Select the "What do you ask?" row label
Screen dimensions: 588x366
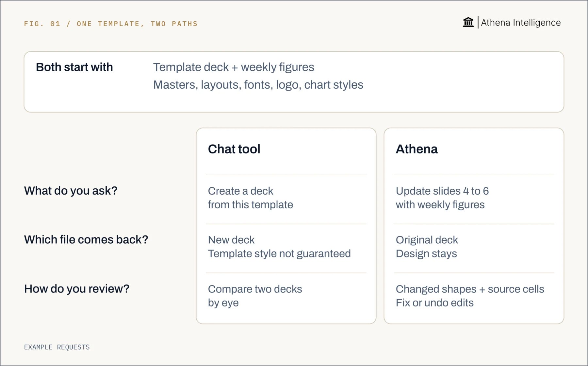71,191
